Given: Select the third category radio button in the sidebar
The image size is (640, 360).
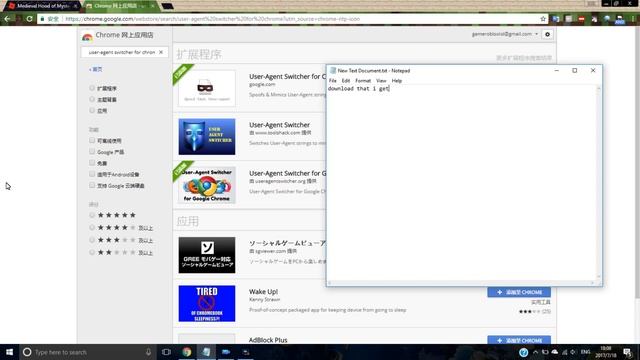Looking at the screenshot, I should tap(92, 110).
